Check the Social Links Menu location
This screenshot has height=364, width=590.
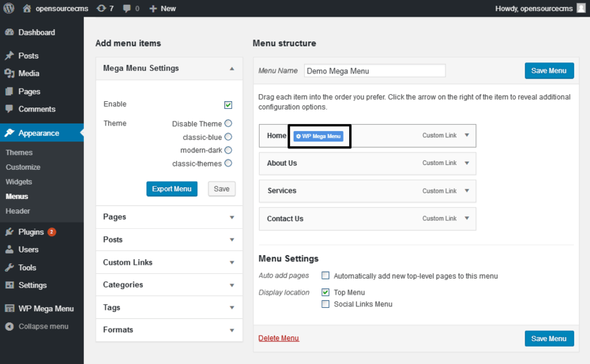pos(326,304)
